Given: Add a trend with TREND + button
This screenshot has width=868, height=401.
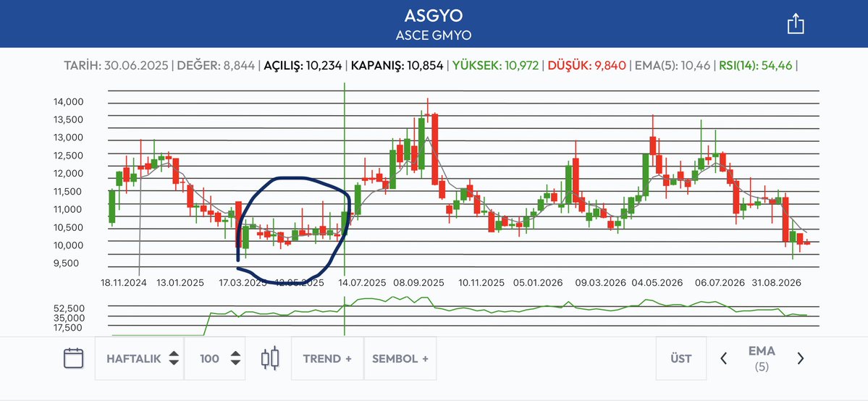Looking at the screenshot, I should pos(327,358).
